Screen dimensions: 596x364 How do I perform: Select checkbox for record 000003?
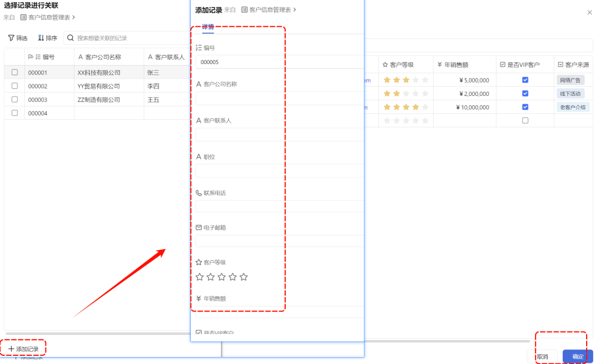15,99
